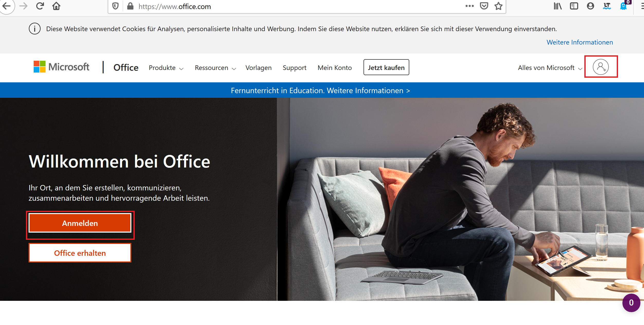Open page actions three-dot menu

(469, 6)
